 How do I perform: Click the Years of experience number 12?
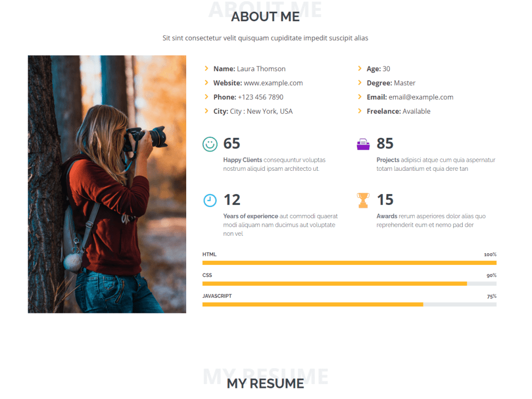232,200
